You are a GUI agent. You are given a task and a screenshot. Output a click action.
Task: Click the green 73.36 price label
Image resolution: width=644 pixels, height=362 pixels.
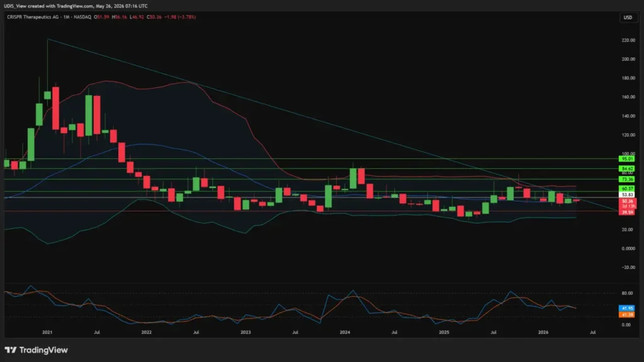[x=627, y=179]
